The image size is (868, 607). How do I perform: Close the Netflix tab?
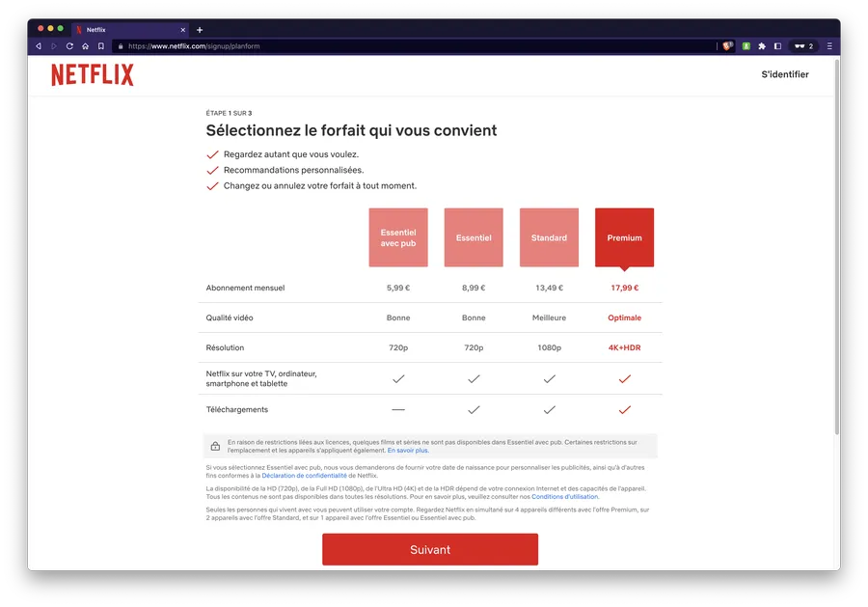(182, 30)
